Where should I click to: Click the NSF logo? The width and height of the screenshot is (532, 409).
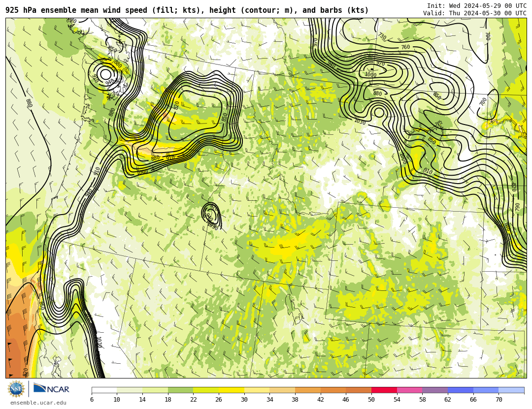pyautogui.click(x=16, y=389)
